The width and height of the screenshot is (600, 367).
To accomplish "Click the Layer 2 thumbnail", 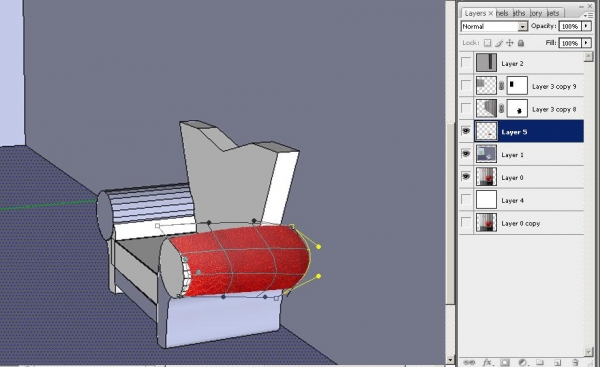I will pos(486,62).
